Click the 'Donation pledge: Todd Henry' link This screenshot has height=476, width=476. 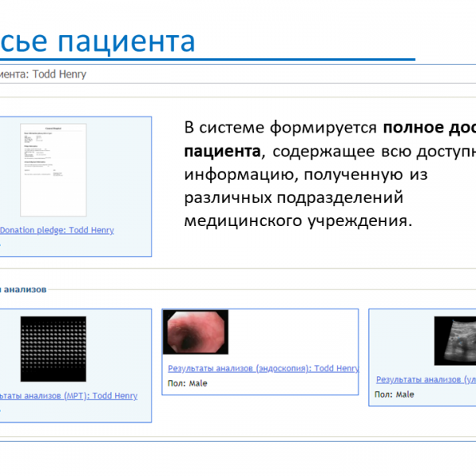coord(57,230)
